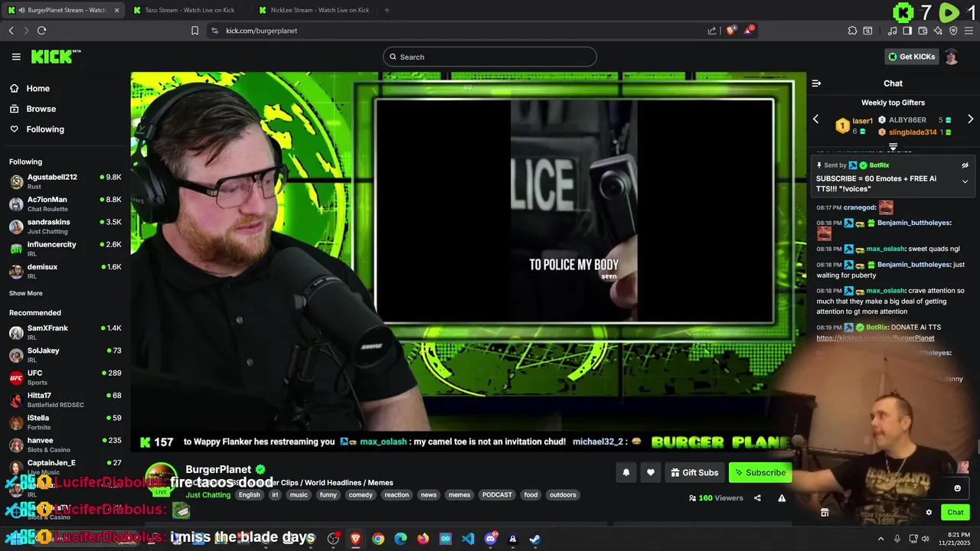Click the address bar URL kick.com/burgerplanet
Screen dimensions: 980x551
pos(261,31)
